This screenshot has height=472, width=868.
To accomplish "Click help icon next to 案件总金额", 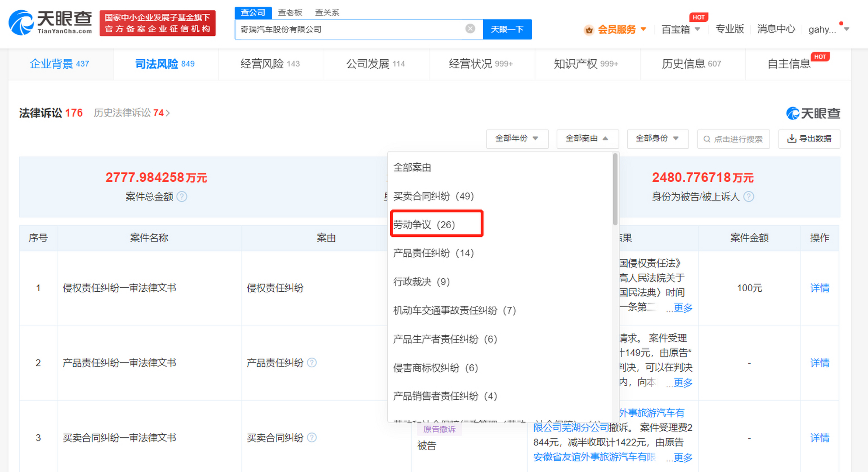I will click(x=182, y=197).
